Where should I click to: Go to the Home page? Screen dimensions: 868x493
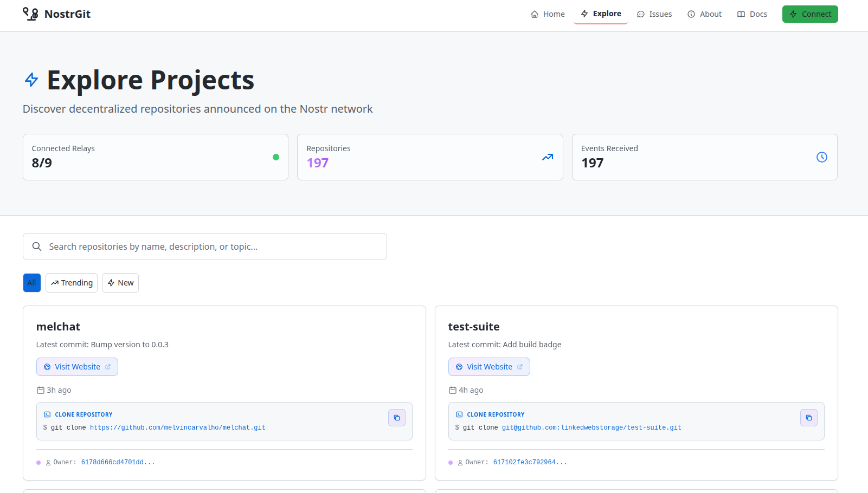pos(548,14)
